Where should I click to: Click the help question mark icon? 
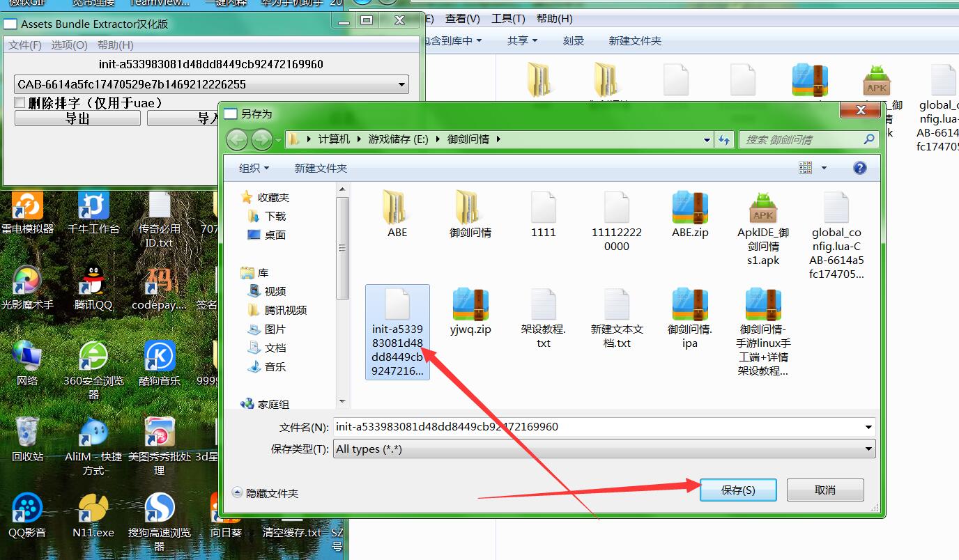pyautogui.click(x=860, y=168)
